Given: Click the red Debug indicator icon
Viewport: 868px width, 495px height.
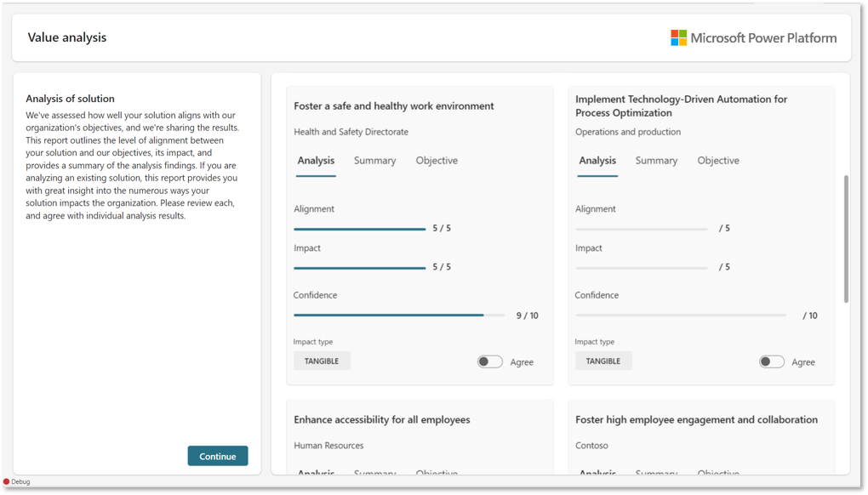Looking at the screenshot, I should tap(7, 481).
